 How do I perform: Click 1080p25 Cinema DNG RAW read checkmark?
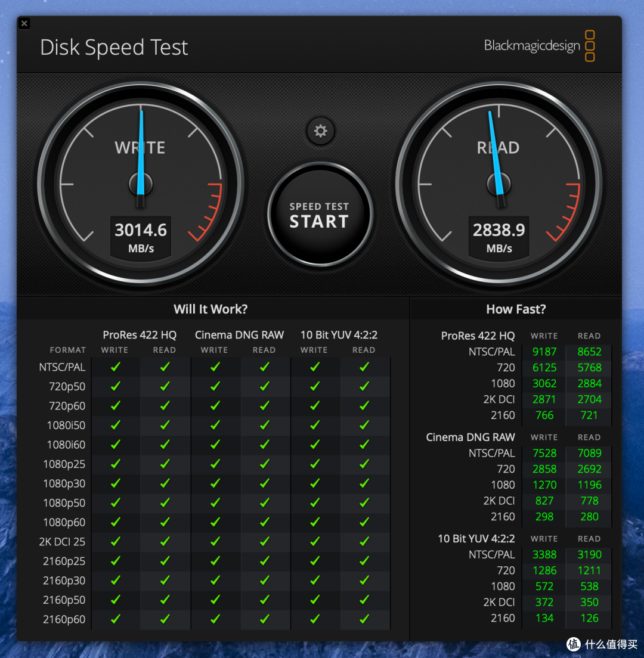coord(265,464)
